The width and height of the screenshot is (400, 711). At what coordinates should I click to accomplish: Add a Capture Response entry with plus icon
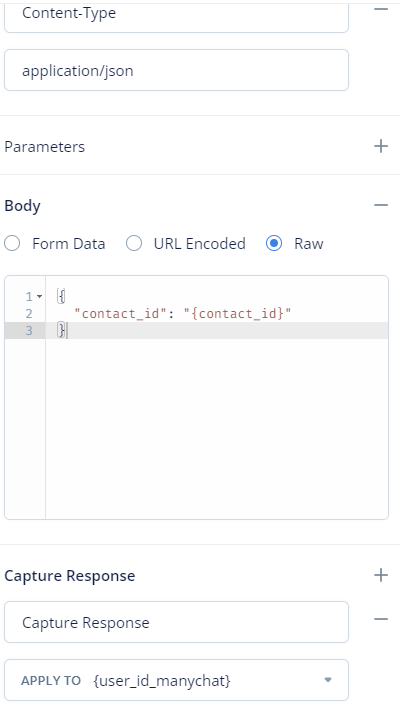tap(381, 575)
